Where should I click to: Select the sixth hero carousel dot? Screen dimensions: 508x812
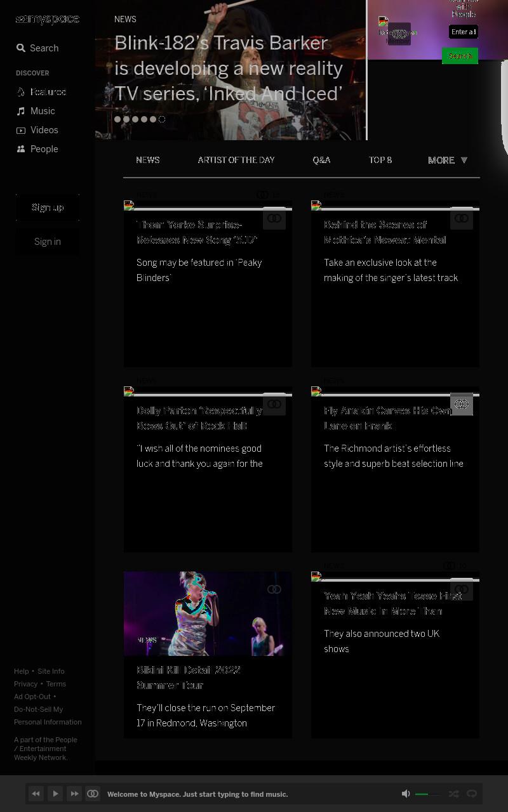tap(162, 119)
